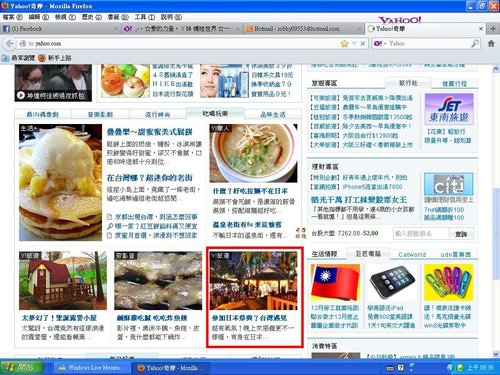Open the colorful USB drives thumbnail
The height and width of the screenshot is (375, 500).
tap(448, 283)
